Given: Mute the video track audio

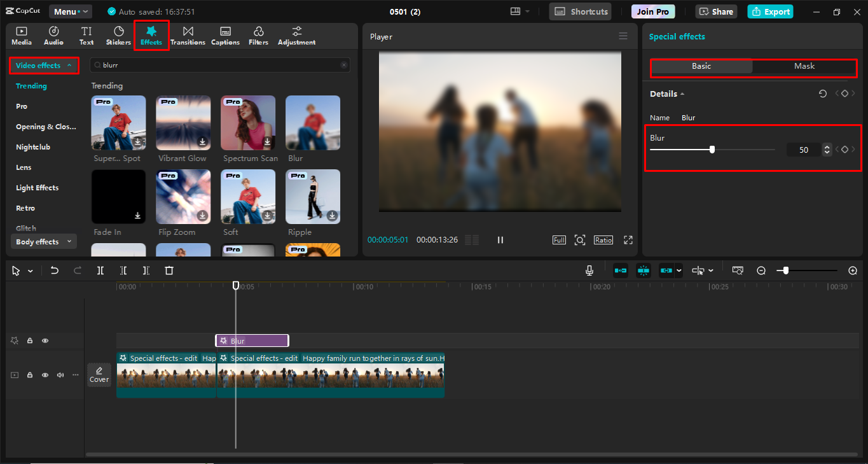Looking at the screenshot, I should (x=60, y=375).
